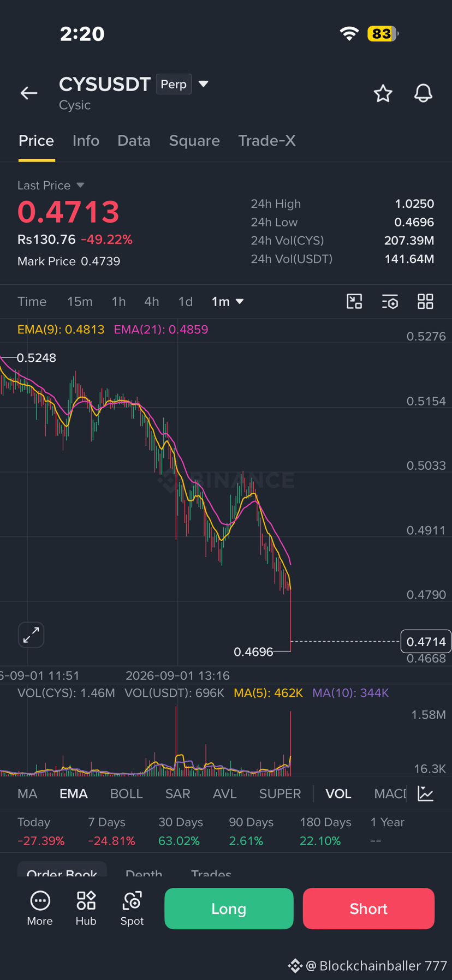Open chart settings icon
The width and height of the screenshot is (452, 980).
pos(390,301)
